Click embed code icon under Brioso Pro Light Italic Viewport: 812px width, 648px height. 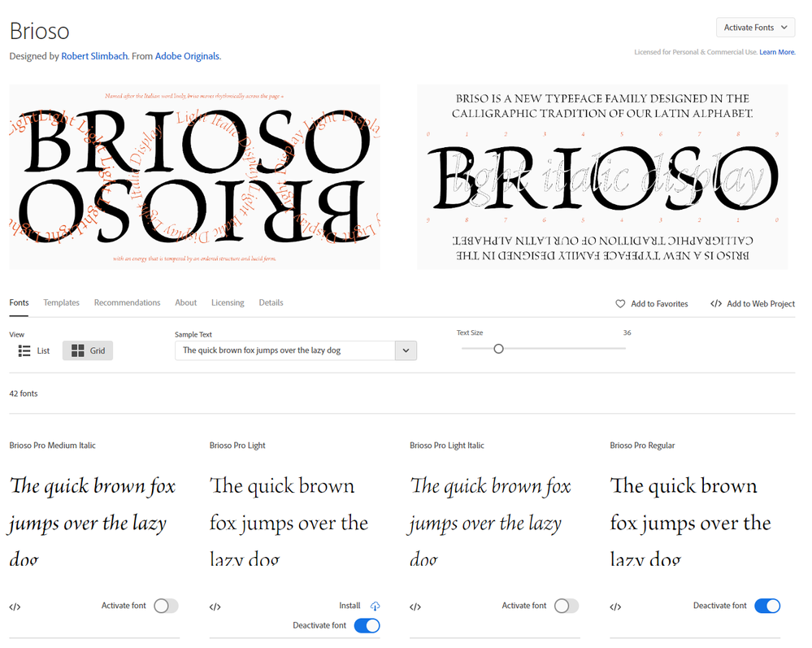[415, 607]
